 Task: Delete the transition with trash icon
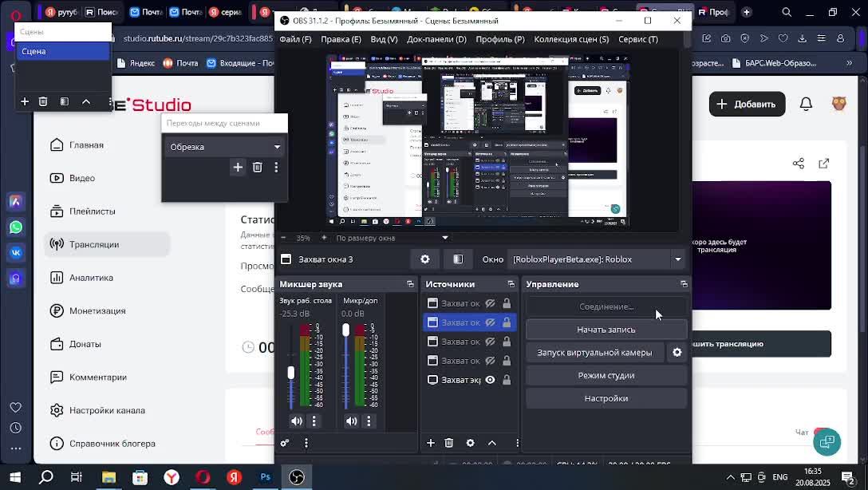tap(258, 168)
